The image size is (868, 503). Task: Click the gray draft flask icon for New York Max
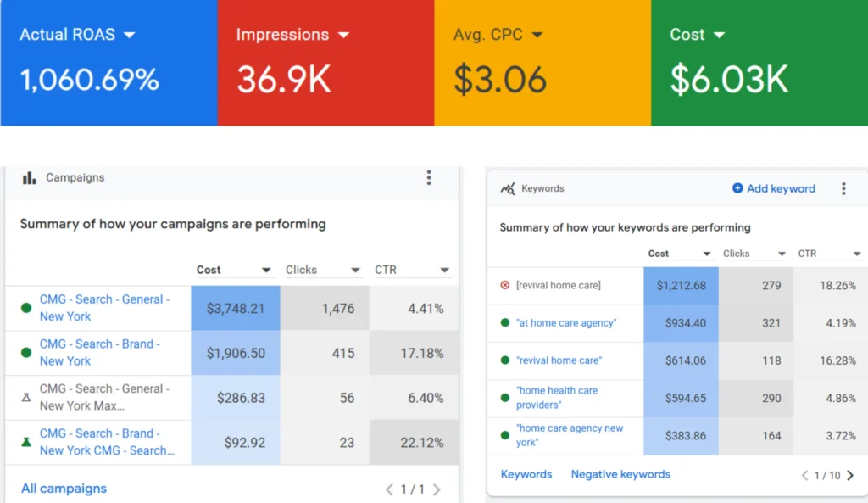25,397
